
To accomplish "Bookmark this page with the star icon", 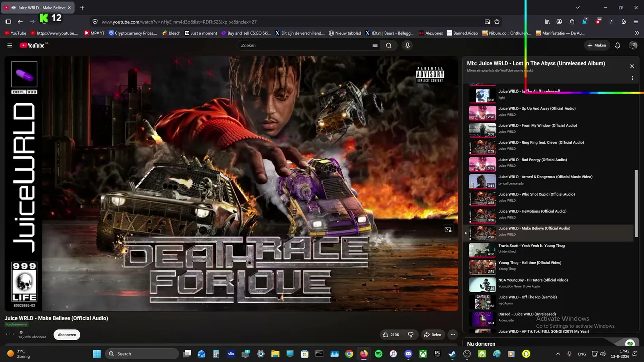I will (497, 22).
